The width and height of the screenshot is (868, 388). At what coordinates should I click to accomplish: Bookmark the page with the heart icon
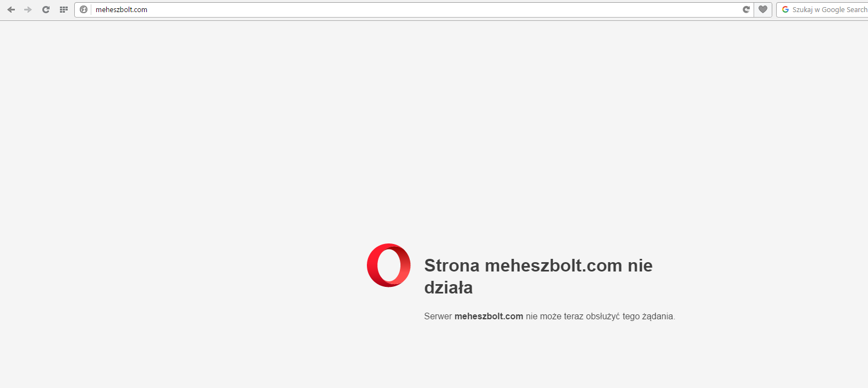pyautogui.click(x=763, y=9)
